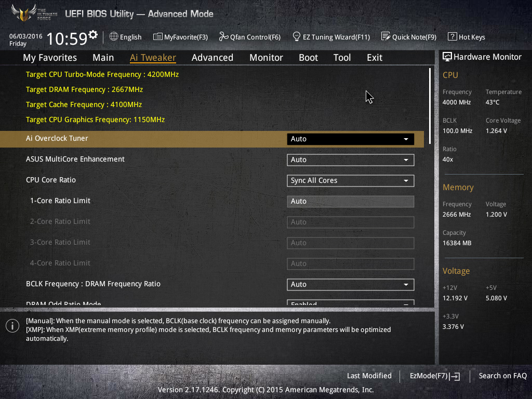Expand BCLK Frequency DRAM Ratio dropdown

(x=351, y=284)
